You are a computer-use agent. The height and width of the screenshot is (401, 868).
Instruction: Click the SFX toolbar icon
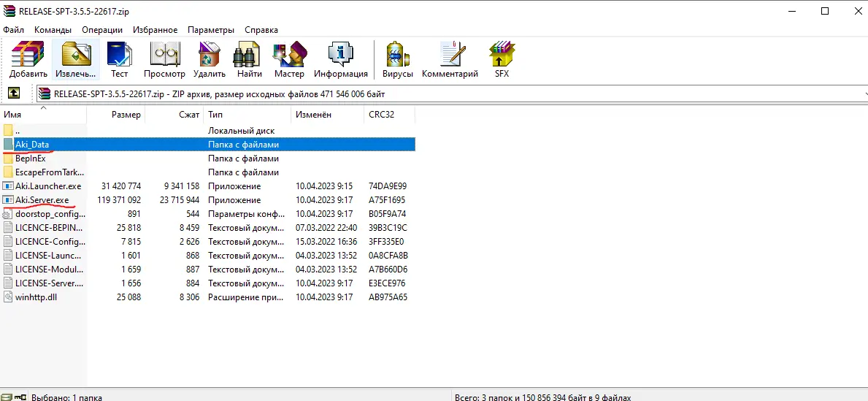tap(502, 60)
